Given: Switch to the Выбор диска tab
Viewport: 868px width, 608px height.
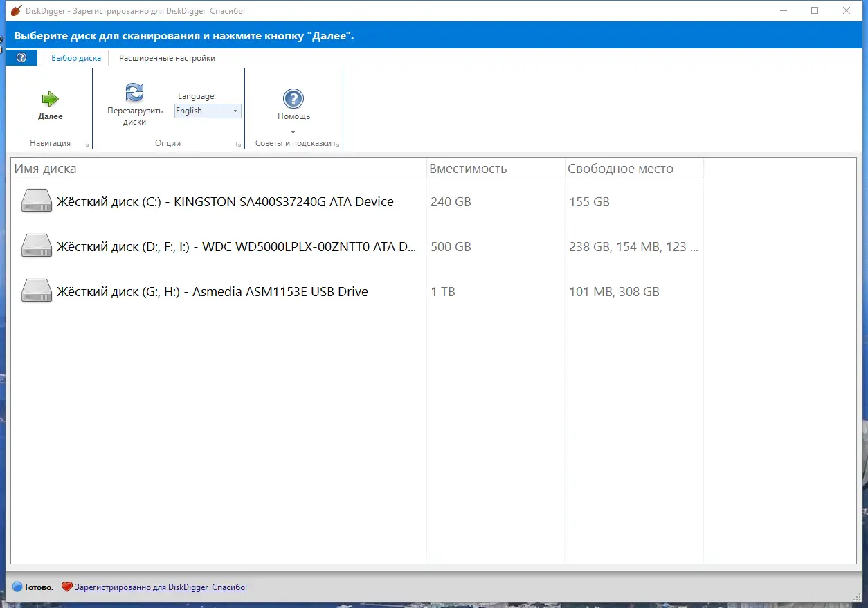Looking at the screenshot, I should pyautogui.click(x=76, y=58).
